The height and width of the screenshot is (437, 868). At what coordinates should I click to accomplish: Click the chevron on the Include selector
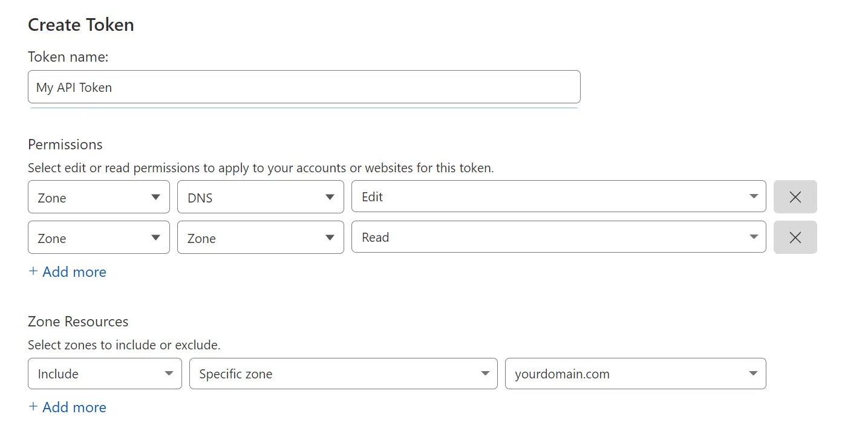(x=169, y=374)
